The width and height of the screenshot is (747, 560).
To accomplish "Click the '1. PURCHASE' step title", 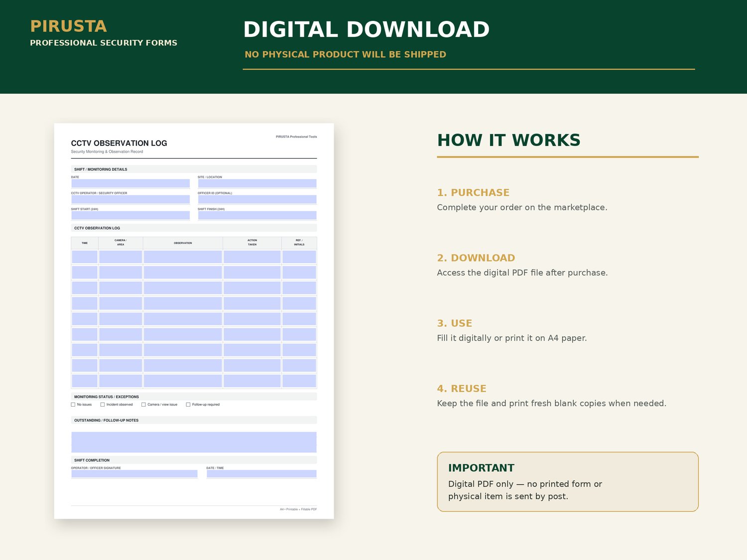I will pos(473,193).
